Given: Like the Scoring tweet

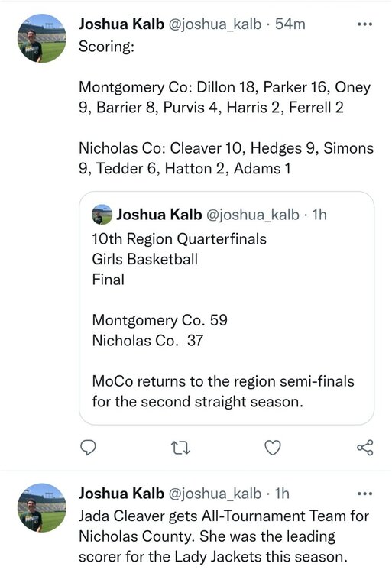Looking at the screenshot, I should coord(273,448).
